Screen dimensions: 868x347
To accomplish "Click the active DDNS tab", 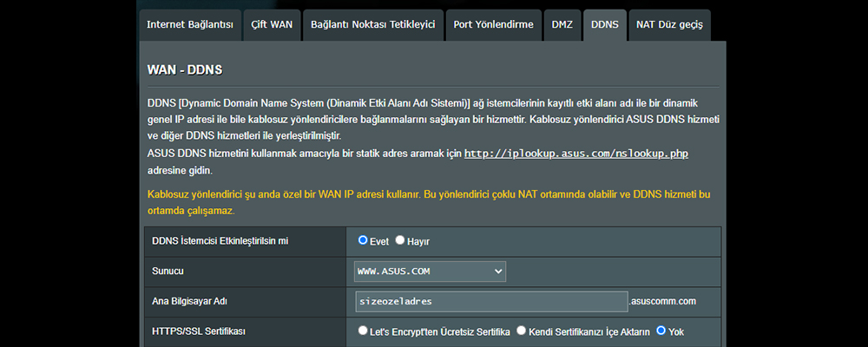I will click(x=605, y=25).
